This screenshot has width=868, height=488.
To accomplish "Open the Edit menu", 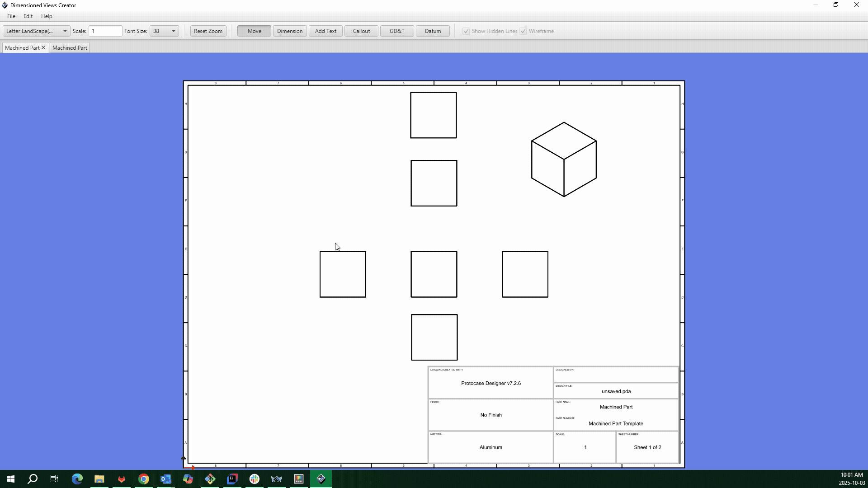I will point(28,16).
